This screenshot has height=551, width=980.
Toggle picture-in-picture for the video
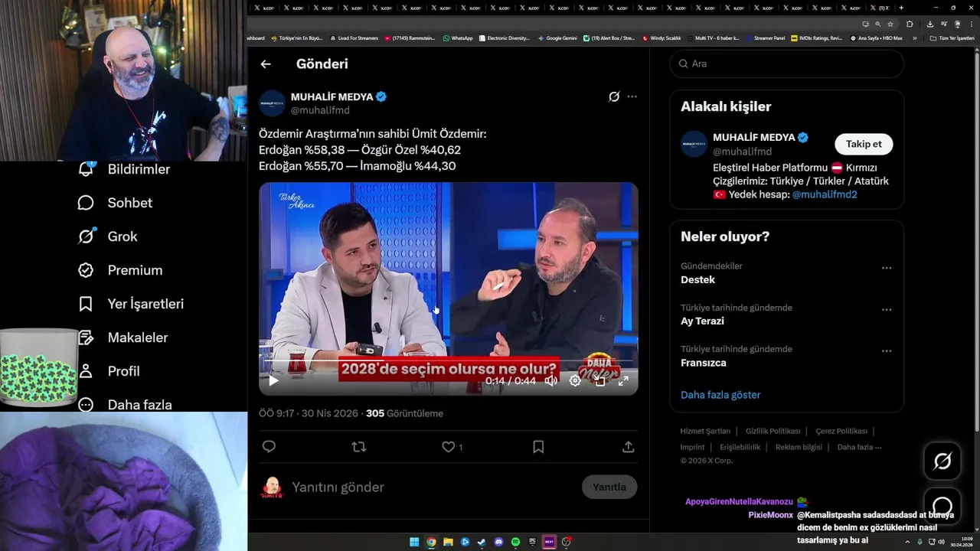click(599, 380)
